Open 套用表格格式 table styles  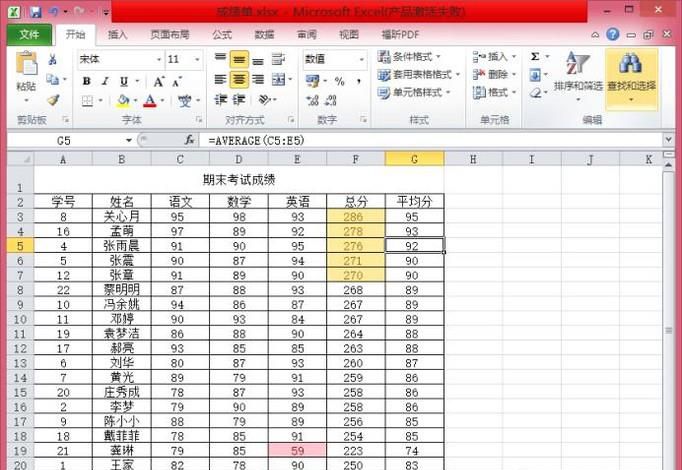(x=418, y=75)
